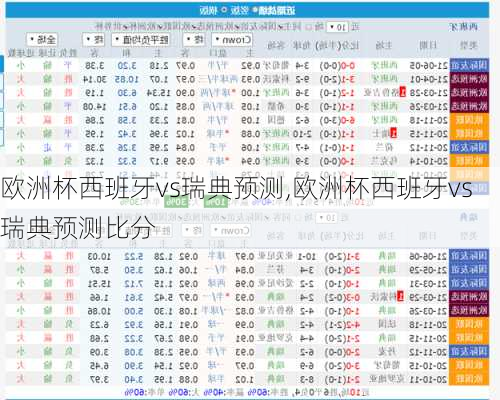Click the 3-0 score on Sweden 20-10-15 row
500x400 pixels.
click(352, 366)
